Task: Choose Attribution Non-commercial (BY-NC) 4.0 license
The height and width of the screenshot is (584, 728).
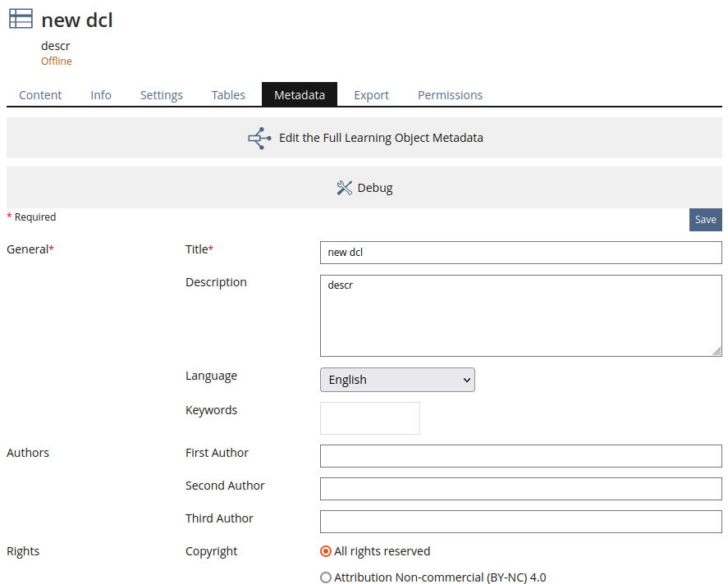Action: [326, 577]
